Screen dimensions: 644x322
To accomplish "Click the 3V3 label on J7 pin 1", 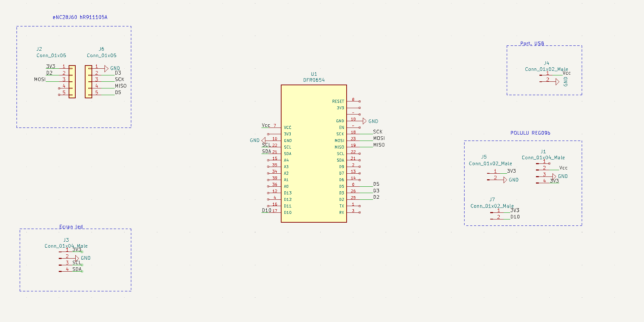I will point(515,210).
